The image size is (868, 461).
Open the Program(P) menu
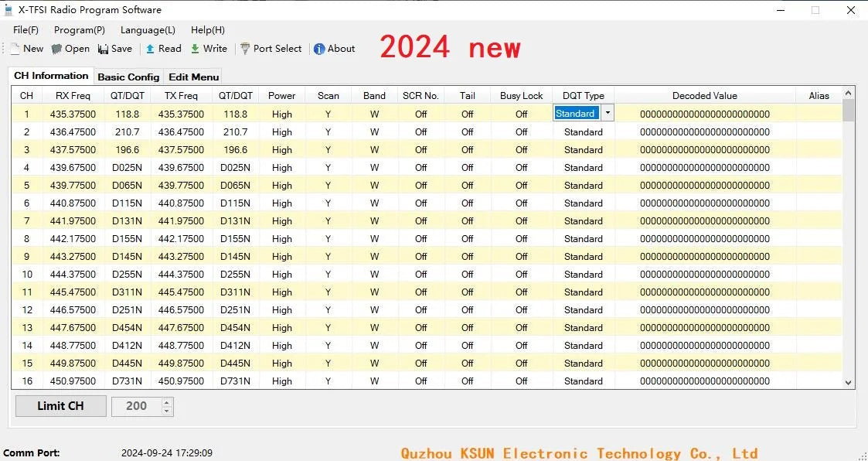coord(79,30)
